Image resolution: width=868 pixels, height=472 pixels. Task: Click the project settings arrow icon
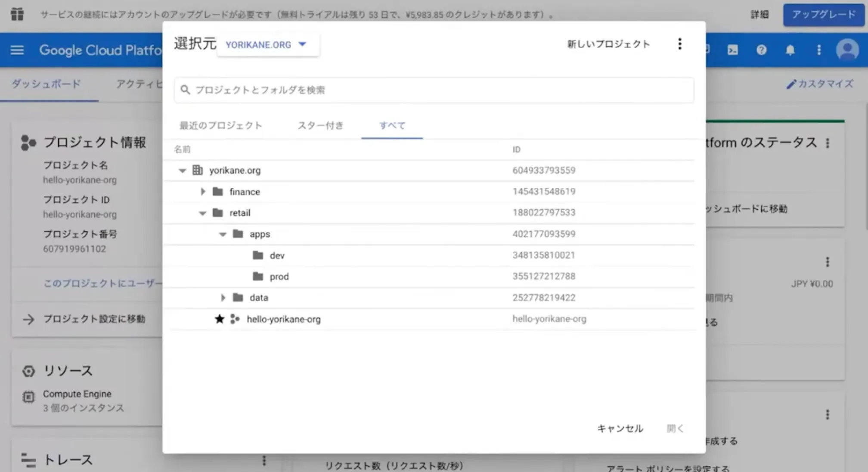coord(28,319)
